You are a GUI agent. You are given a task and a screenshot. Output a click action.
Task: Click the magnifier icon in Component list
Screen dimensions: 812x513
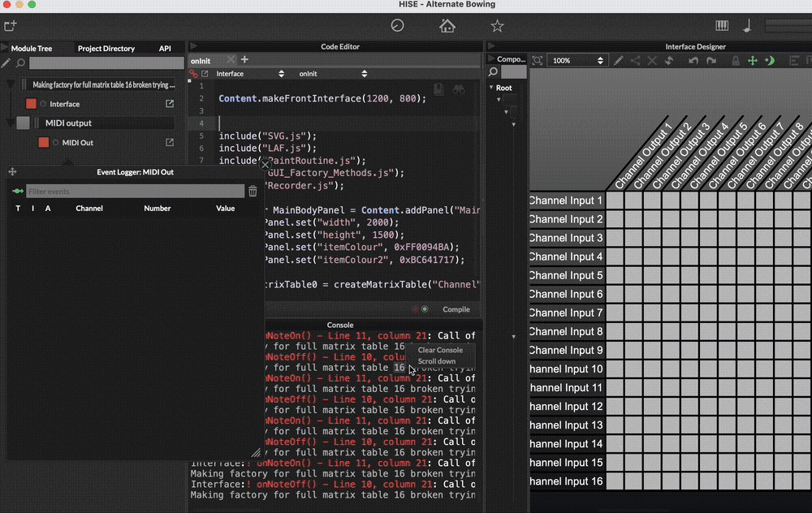pyautogui.click(x=493, y=72)
